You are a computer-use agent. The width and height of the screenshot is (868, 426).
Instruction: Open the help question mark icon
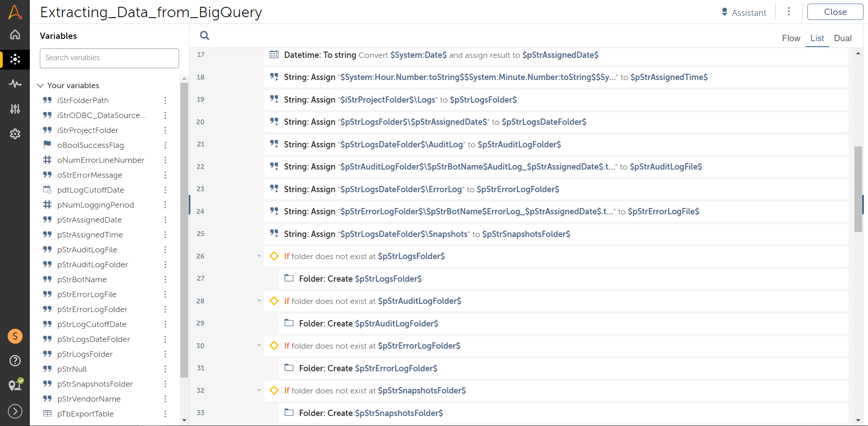[x=15, y=360]
